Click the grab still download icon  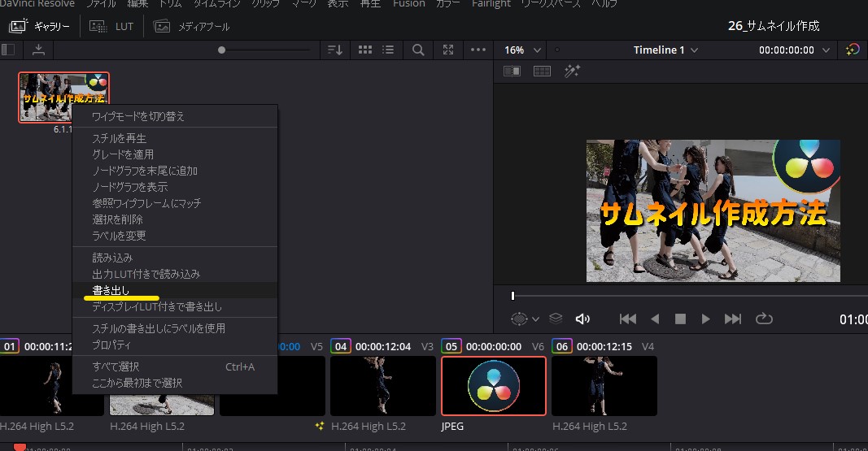38,50
